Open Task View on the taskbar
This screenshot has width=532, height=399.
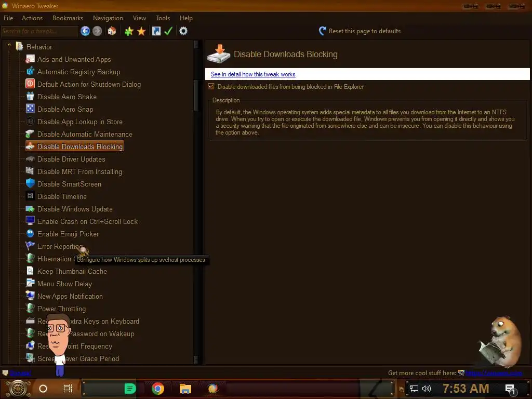[x=68, y=389]
